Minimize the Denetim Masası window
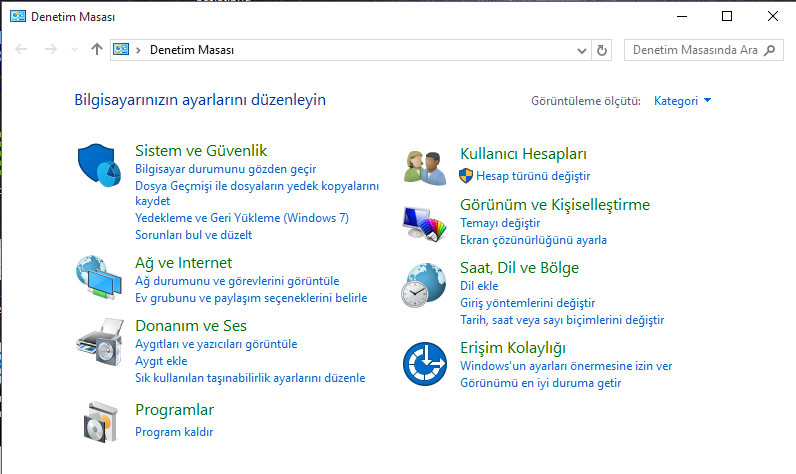The width and height of the screenshot is (796, 474). click(682, 16)
